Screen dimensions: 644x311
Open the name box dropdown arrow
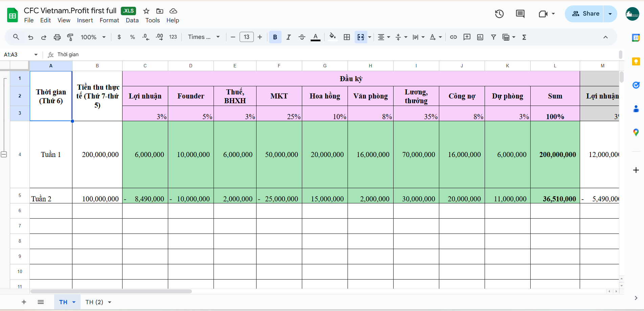click(x=36, y=54)
